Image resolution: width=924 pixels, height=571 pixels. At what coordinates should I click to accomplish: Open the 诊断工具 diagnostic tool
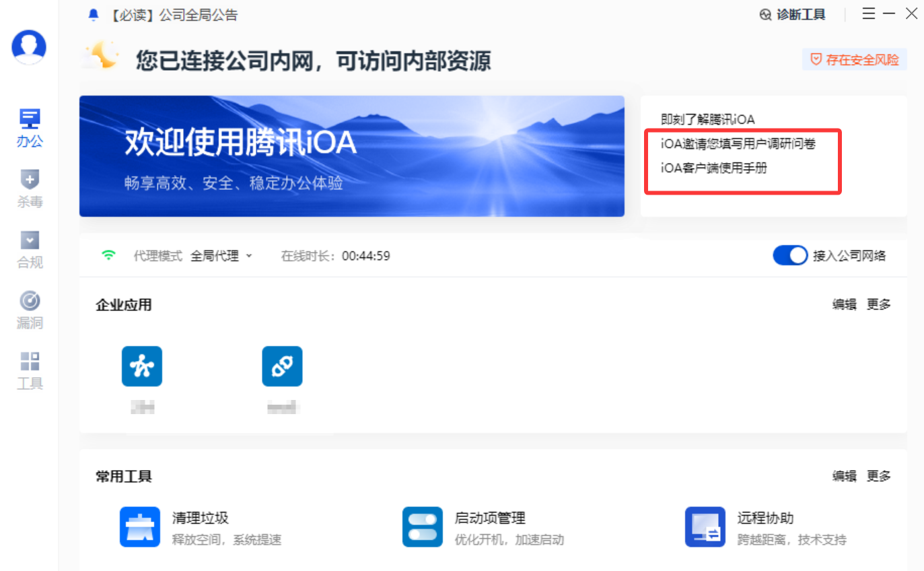pyautogui.click(x=792, y=15)
